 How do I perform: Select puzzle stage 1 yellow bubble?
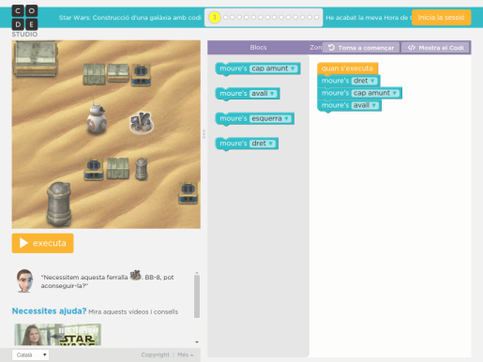tap(214, 17)
